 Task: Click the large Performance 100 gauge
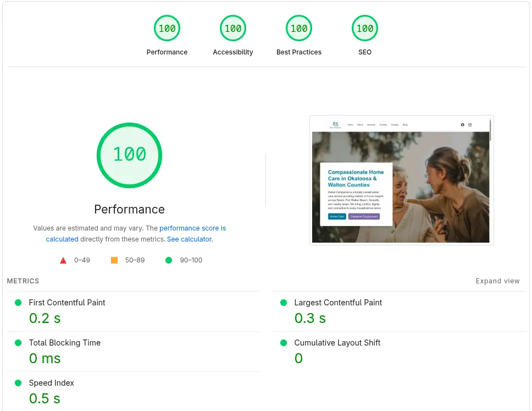tap(129, 155)
